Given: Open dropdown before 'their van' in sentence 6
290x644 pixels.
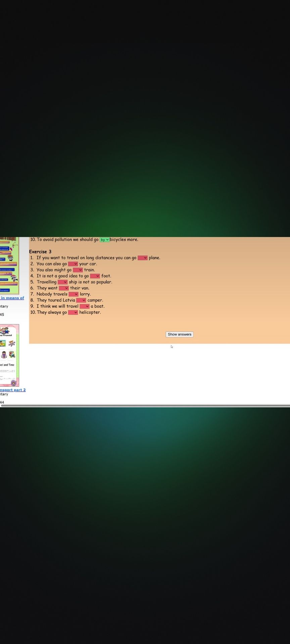Looking at the screenshot, I should tap(64, 288).
